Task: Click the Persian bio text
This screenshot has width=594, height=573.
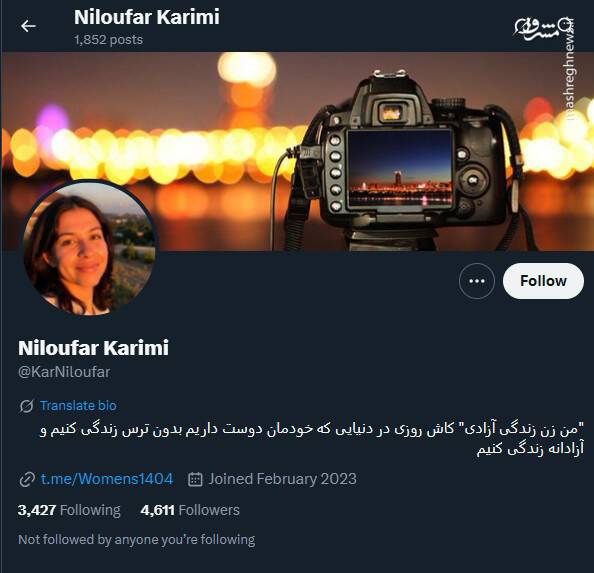Action: [x=312, y=439]
